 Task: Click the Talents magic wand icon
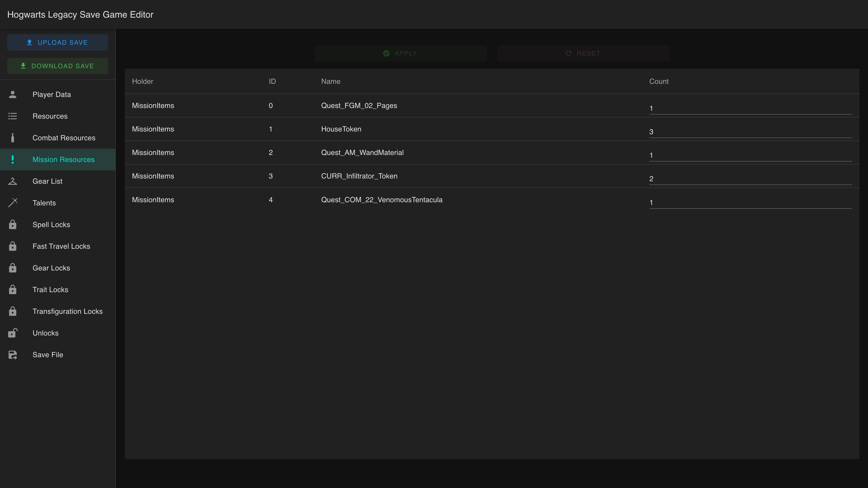point(12,203)
